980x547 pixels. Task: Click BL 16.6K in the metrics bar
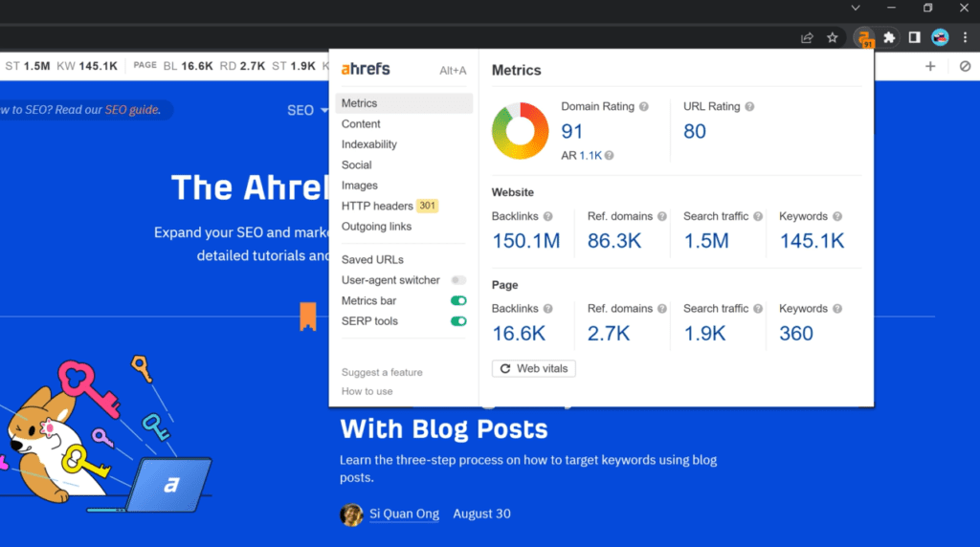tap(189, 66)
